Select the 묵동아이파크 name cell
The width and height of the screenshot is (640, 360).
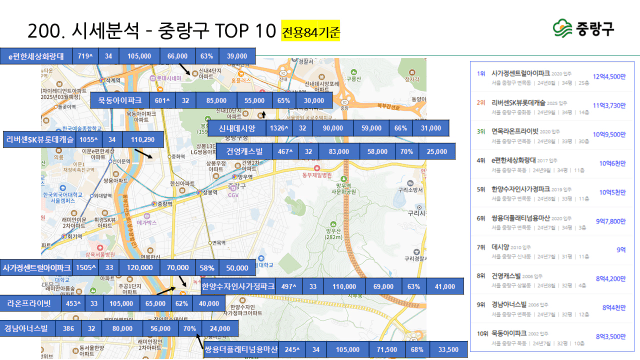[120, 100]
